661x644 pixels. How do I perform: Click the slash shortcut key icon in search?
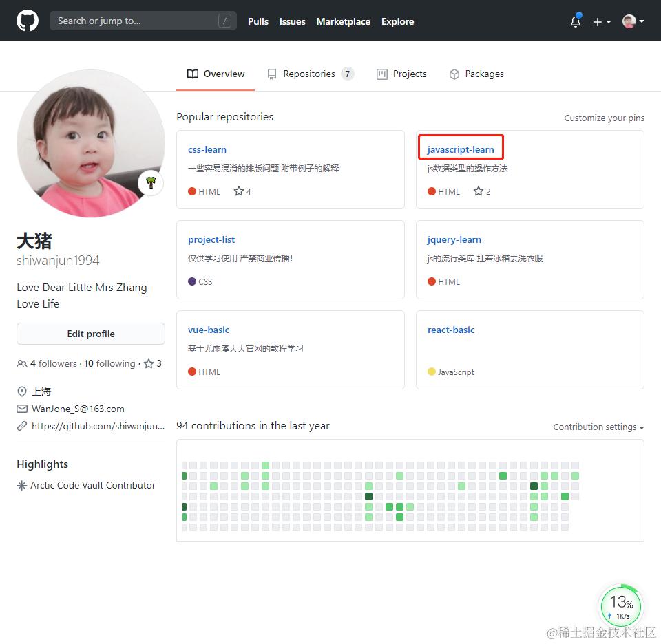[x=224, y=21]
